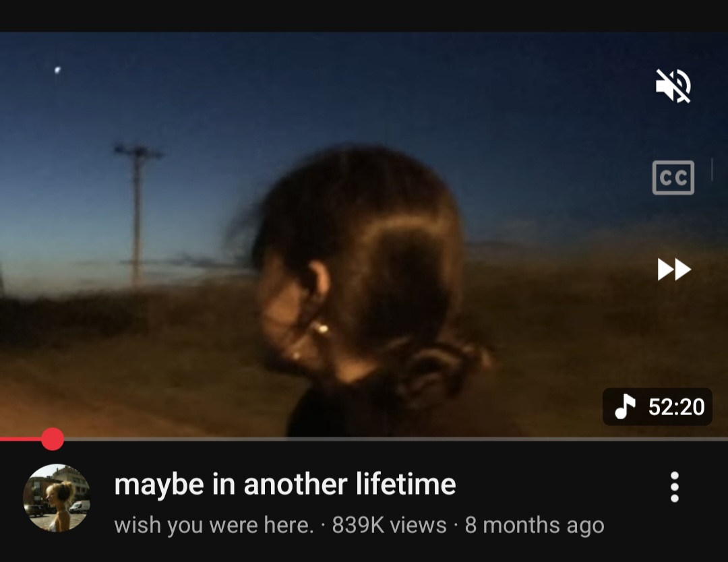Unmute the video using the crossed speaker icon

coord(673,86)
